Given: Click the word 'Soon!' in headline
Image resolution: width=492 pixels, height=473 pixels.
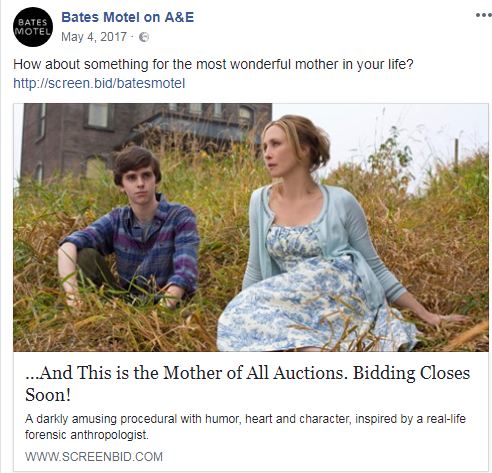Looking at the screenshot, I should [48, 395].
